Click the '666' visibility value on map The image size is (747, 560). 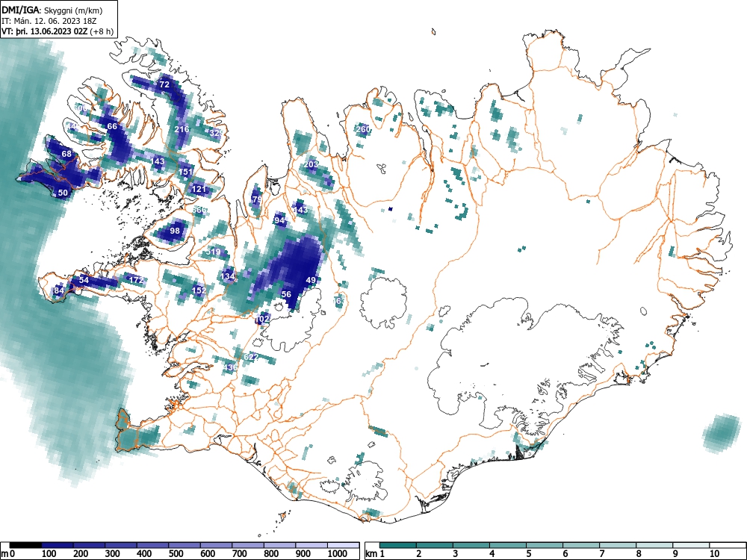(x=199, y=210)
